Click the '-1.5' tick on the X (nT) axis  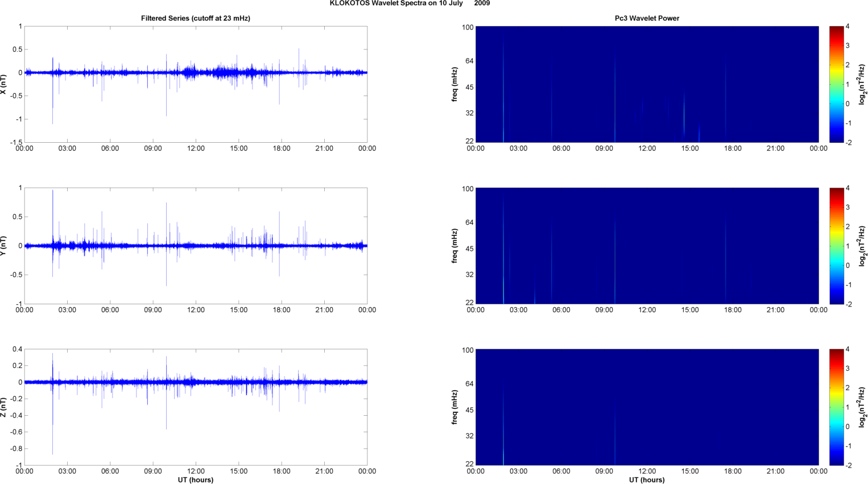[16, 143]
